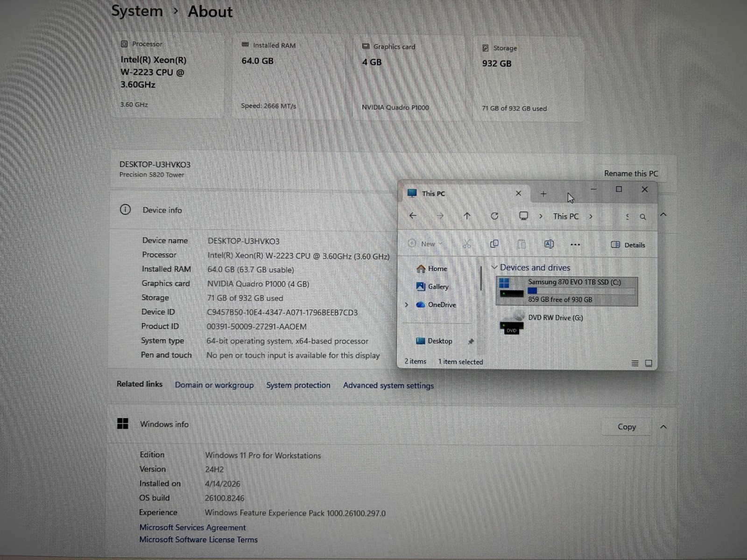Image resolution: width=747 pixels, height=560 pixels.
Task: Open Advanced system settings link
Action: (x=388, y=385)
